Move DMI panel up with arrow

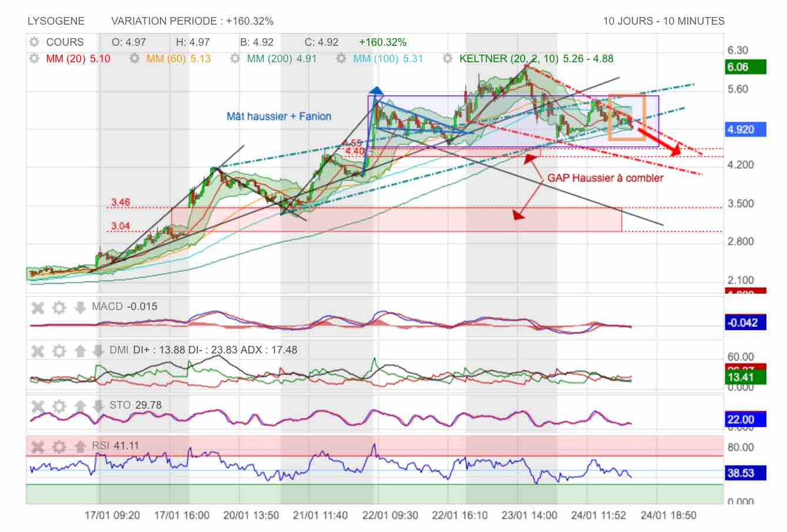[80, 351]
